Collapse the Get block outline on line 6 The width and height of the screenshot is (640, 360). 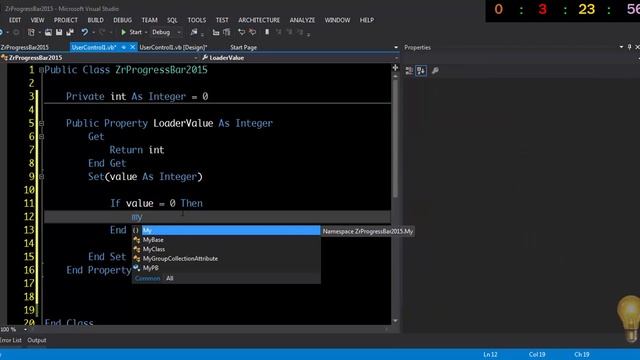coord(41,137)
